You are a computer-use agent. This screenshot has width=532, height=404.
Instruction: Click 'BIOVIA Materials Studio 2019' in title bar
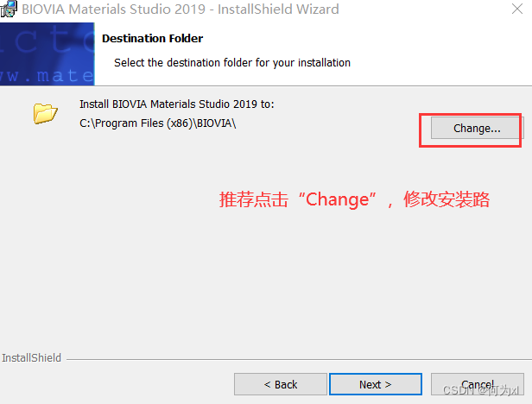[114, 9]
